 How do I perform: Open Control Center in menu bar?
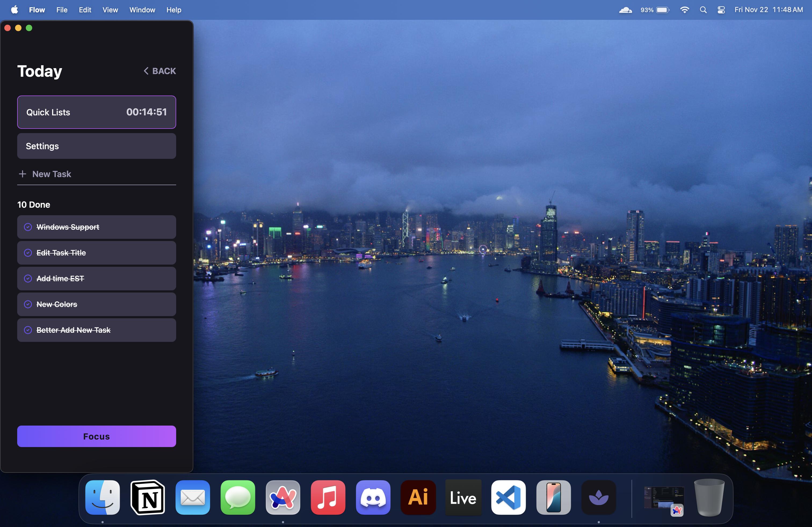tap(721, 10)
